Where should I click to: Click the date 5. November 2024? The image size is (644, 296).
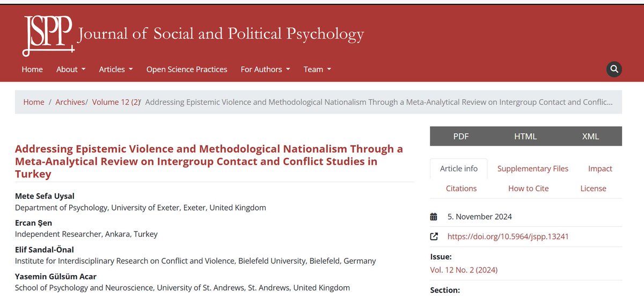(x=480, y=217)
